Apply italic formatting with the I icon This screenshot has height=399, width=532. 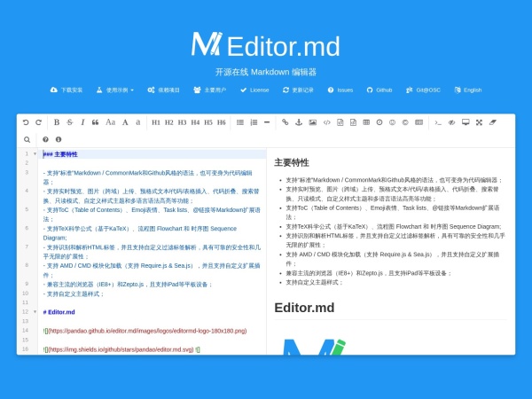tap(82, 122)
